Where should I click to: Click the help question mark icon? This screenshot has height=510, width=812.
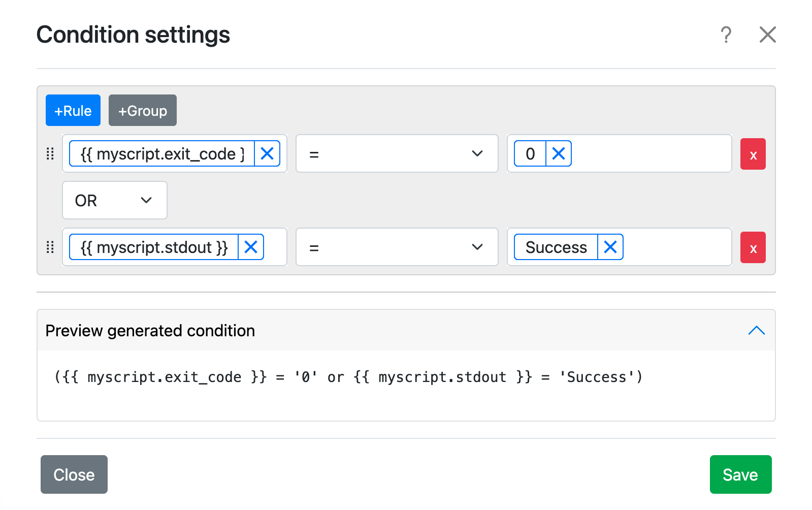726,35
